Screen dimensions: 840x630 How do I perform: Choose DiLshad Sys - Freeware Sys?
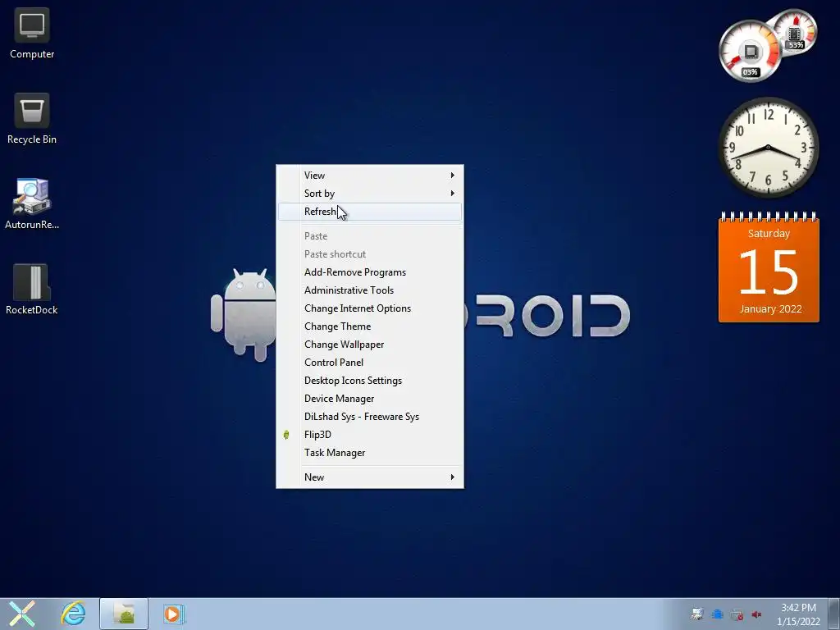click(370, 417)
